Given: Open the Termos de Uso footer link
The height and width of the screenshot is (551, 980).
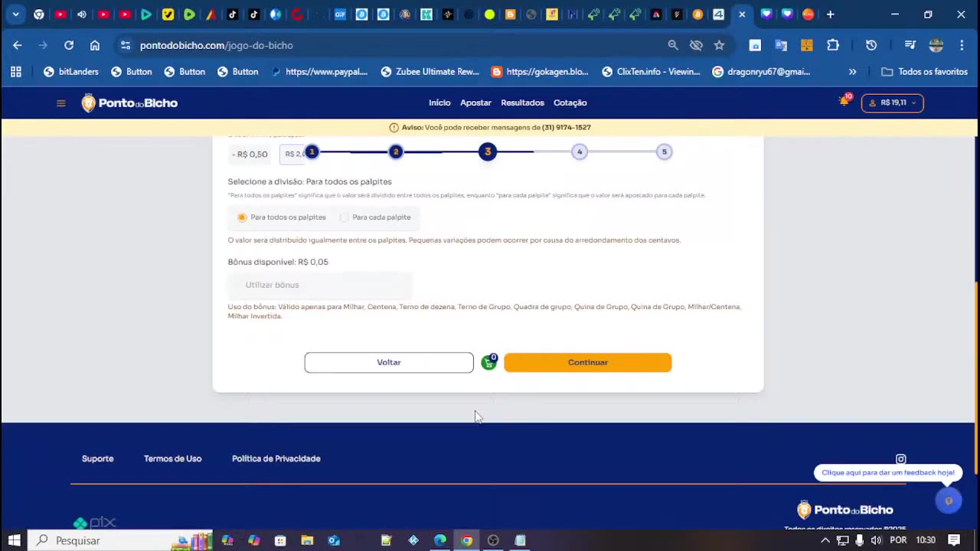Looking at the screenshot, I should click(173, 458).
